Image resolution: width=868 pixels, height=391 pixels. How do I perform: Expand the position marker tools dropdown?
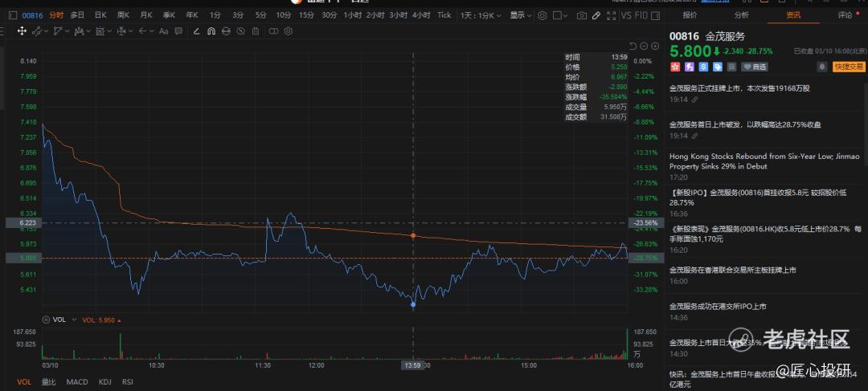(131, 31)
